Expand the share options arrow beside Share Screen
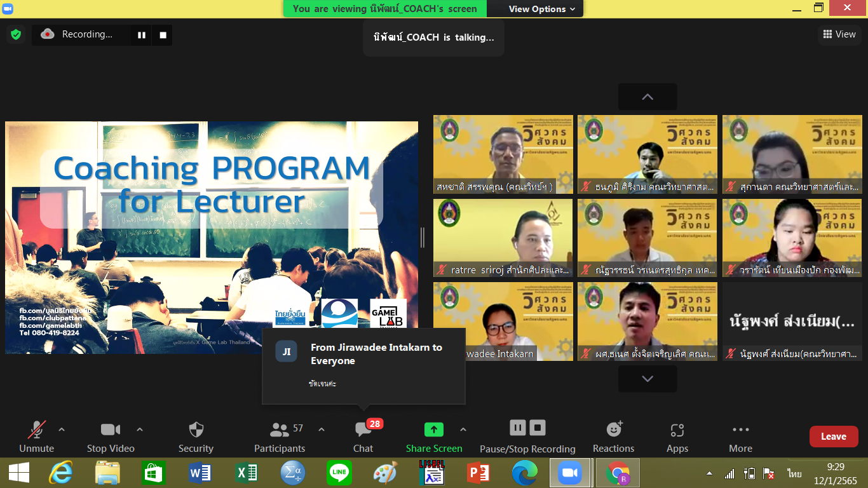868x488 pixels. click(463, 430)
